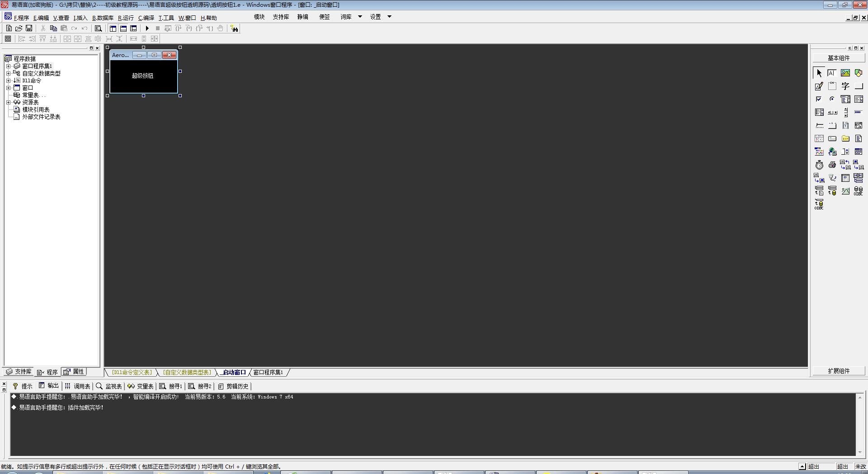
Task: Select the radio button component tool
Action: [832, 99]
